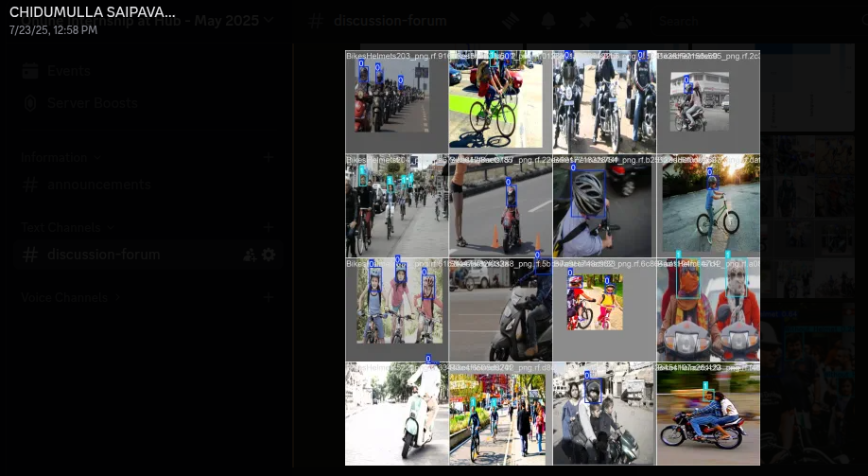The image size is (868, 476).
Task: Click the Events calendar icon
Action: pos(30,71)
